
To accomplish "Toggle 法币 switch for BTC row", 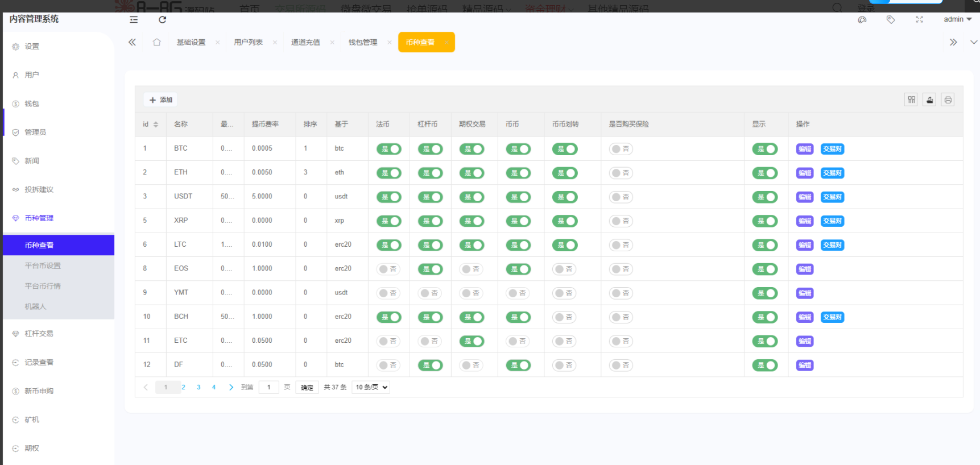I will pos(389,149).
